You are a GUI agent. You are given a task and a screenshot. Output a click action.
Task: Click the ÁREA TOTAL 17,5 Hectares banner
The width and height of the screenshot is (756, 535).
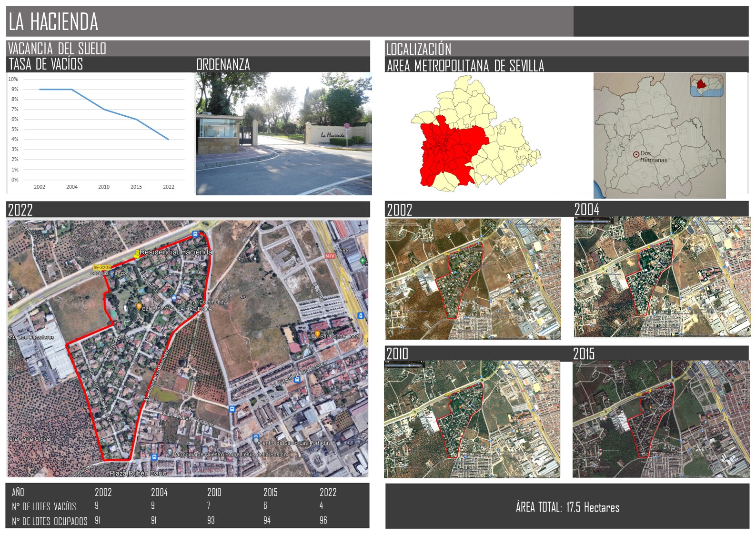pyautogui.click(x=567, y=507)
